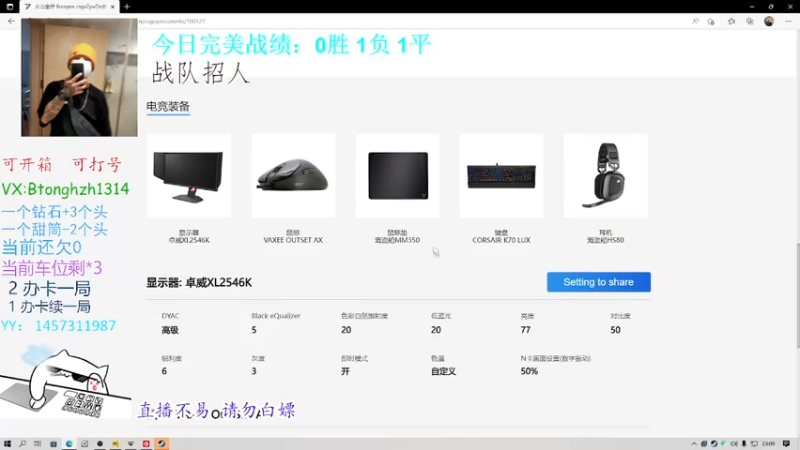The width and height of the screenshot is (800, 450).
Task: Open the Edge profile avatar
Action: (769, 21)
